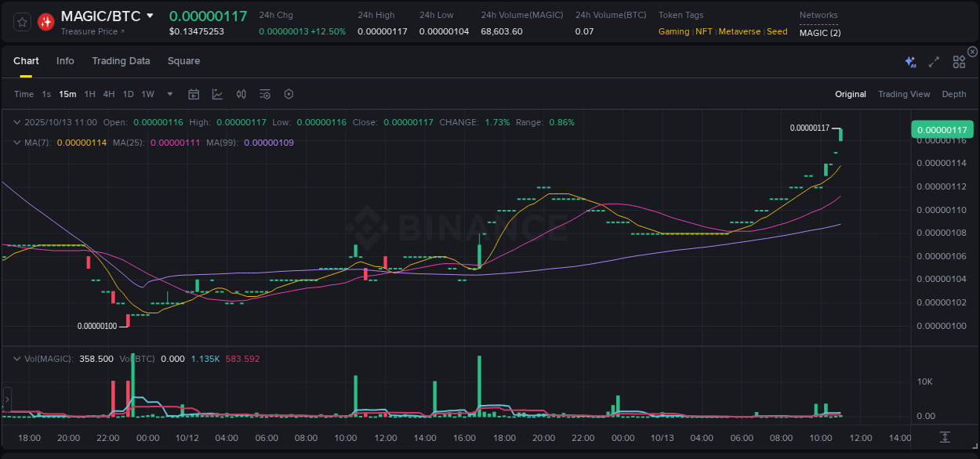Select the 1D timeframe interval
The height and width of the screenshot is (459, 980).
[x=128, y=94]
